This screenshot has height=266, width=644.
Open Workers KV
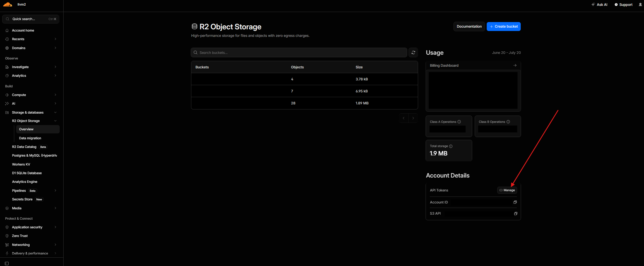[x=21, y=164]
